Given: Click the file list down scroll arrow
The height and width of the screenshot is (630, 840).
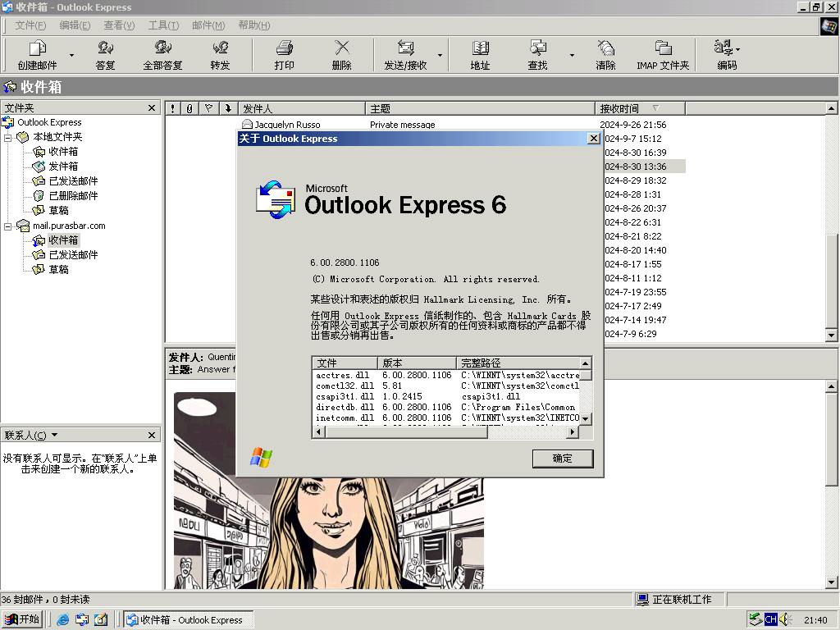Looking at the screenshot, I should click(x=586, y=419).
